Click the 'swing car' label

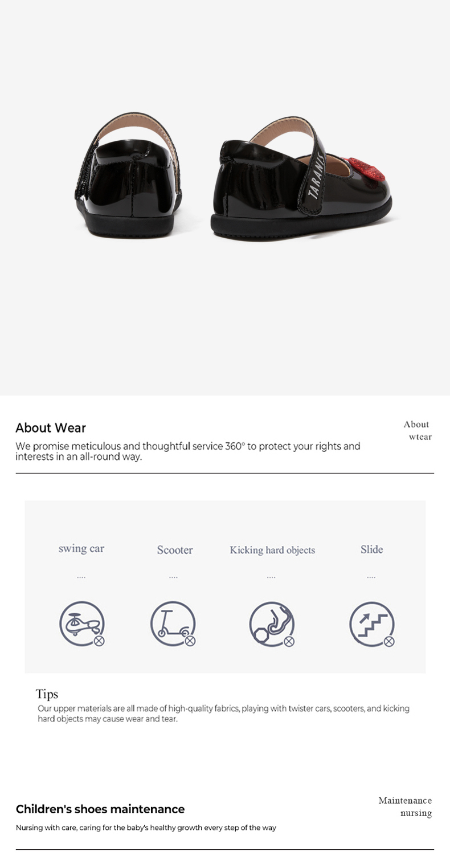tap(81, 549)
